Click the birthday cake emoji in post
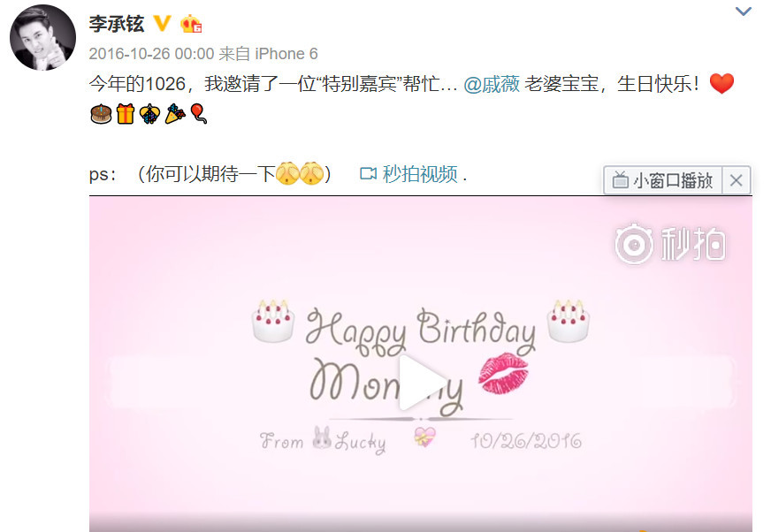Image resolution: width=771 pixels, height=532 pixels. [102, 114]
